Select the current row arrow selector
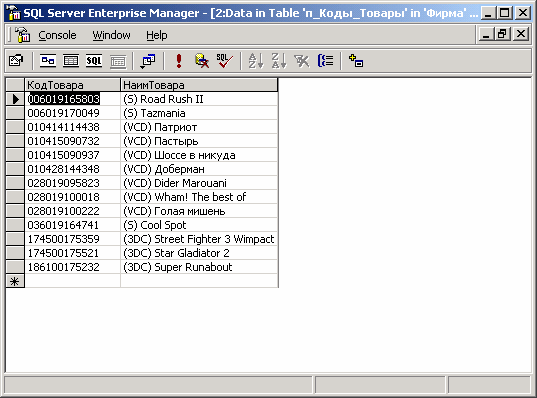The width and height of the screenshot is (537, 398). (x=15, y=99)
